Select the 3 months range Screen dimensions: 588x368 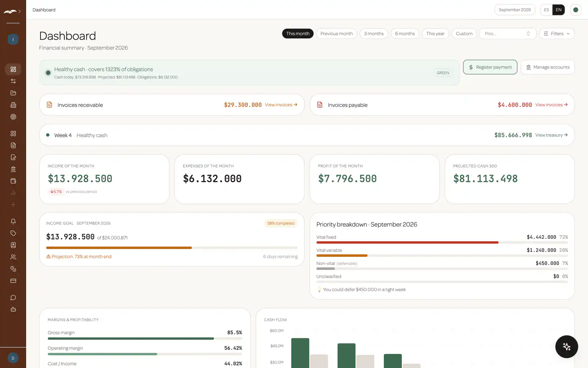[x=374, y=34]
